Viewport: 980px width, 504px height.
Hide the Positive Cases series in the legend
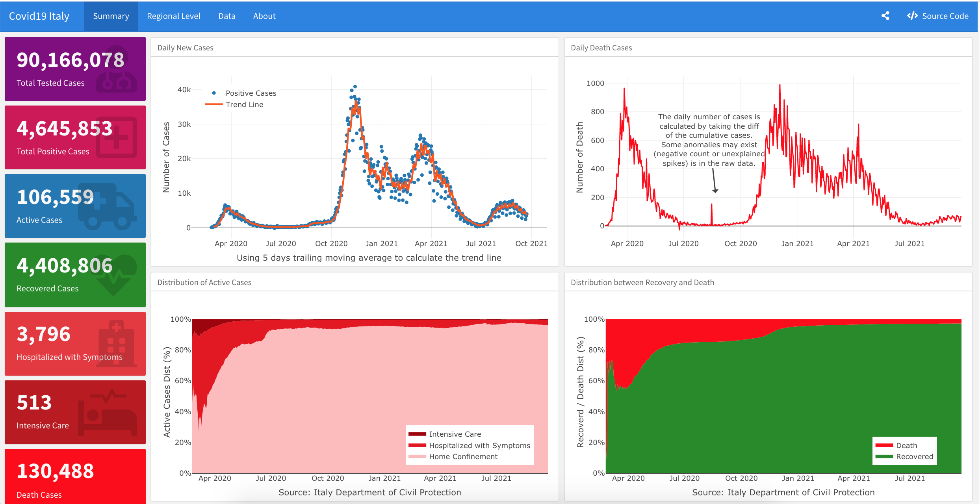pyautogui.click(x=251, y=93)
